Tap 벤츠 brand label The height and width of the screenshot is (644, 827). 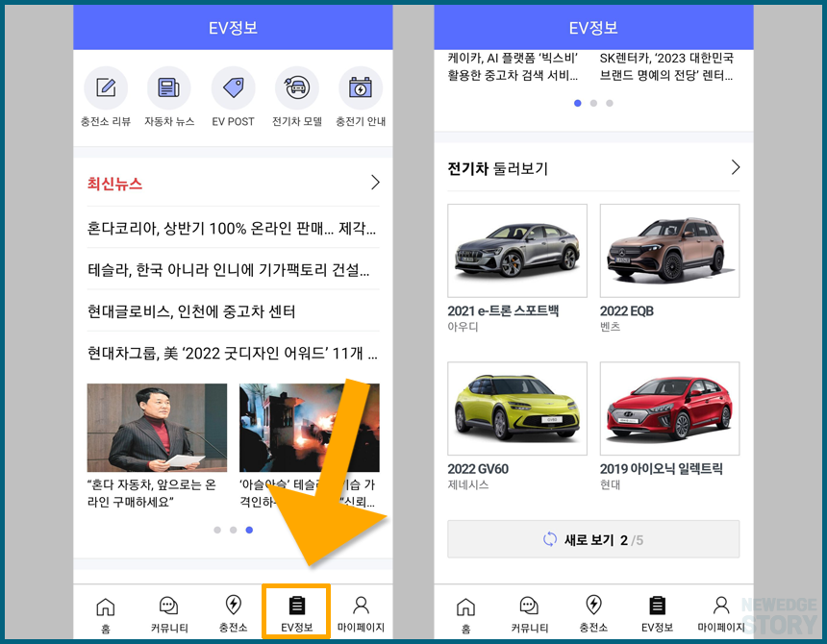(x=611, y=327)
